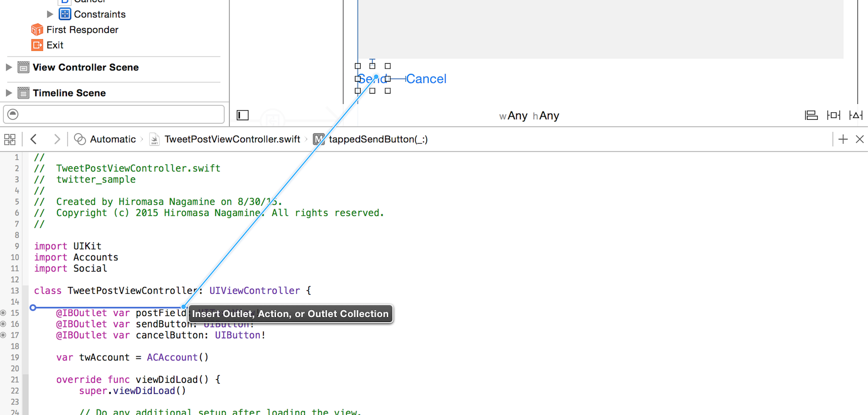This screenshot has width=868, height=415.
Task: Select the Send button on canvas
Action: [373, 79]
